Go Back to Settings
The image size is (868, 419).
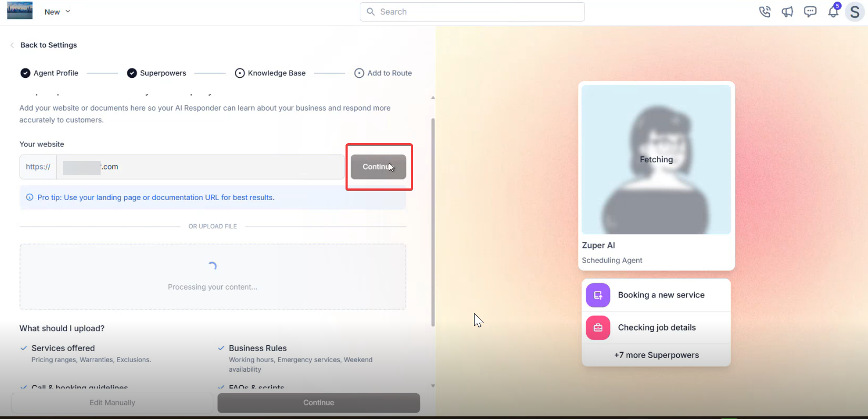(48, 45)
